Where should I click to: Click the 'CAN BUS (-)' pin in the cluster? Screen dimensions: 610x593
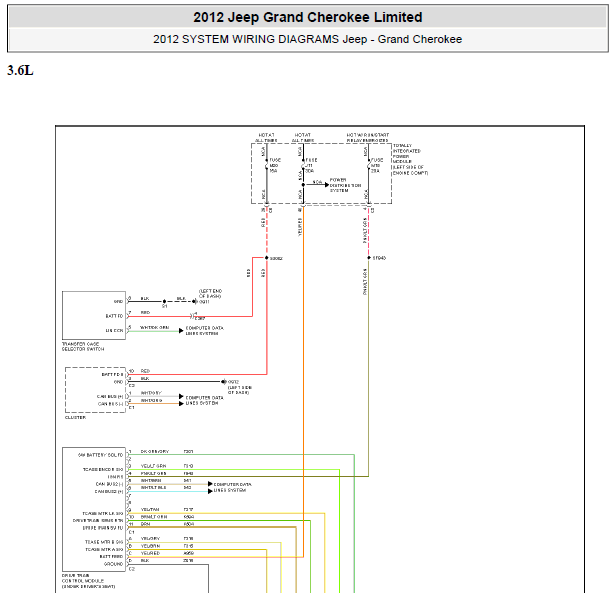click(x=110, y=404)
